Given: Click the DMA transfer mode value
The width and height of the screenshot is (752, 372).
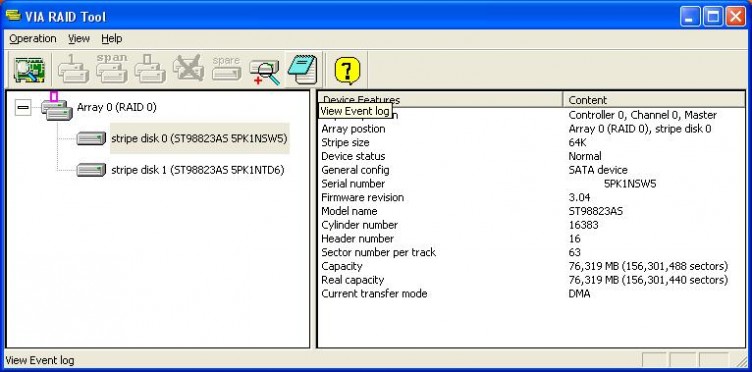Looking at the screenshot, I should click(579, 294).
